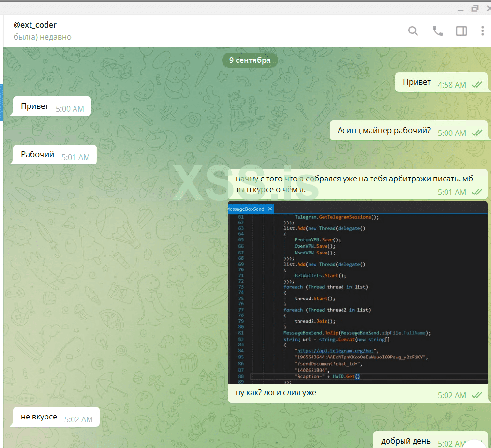Select the 'Асинц майнер рабочий?' message
Screen dimensions: 491x448
[x=409, y=131]
